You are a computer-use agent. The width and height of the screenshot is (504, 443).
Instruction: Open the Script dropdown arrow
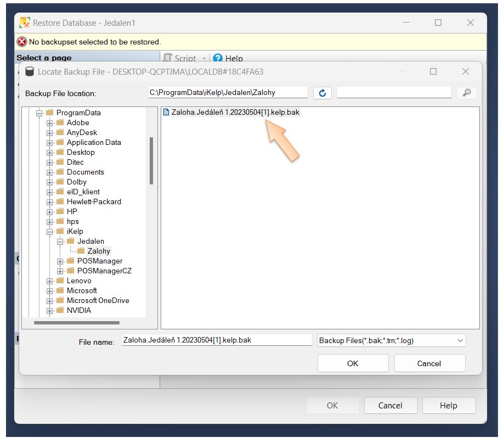pyautogui.click(x=205, y=58)
